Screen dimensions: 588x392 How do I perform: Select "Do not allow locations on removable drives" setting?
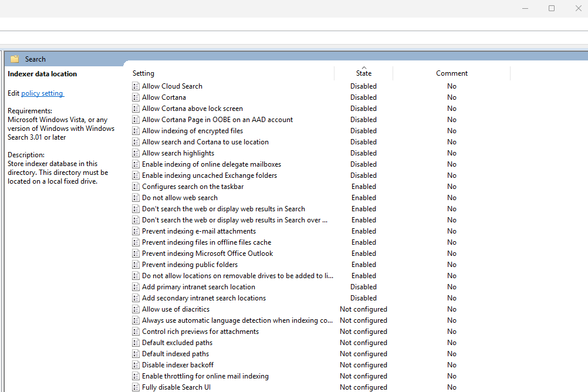pyautogui.click(x=238, y=276)
